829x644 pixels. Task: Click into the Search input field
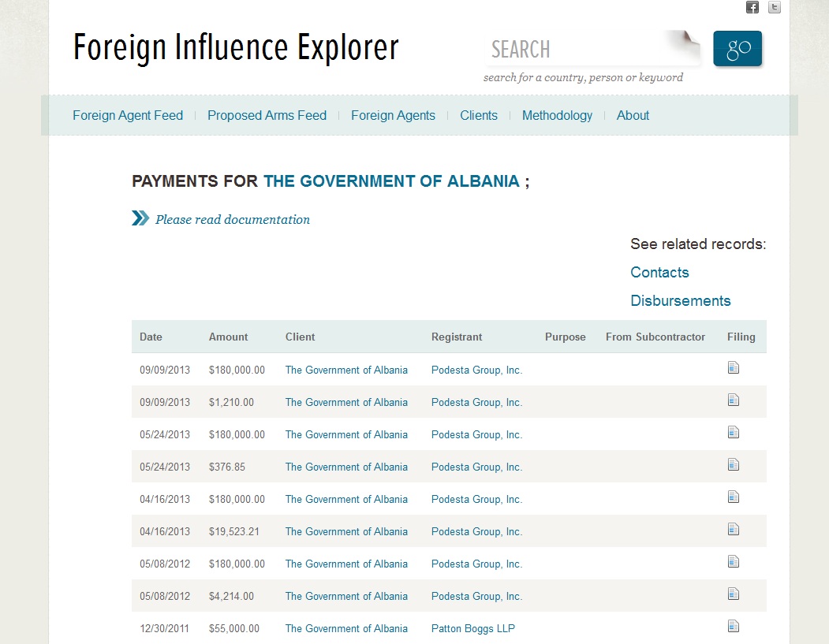tap(584, 50)
